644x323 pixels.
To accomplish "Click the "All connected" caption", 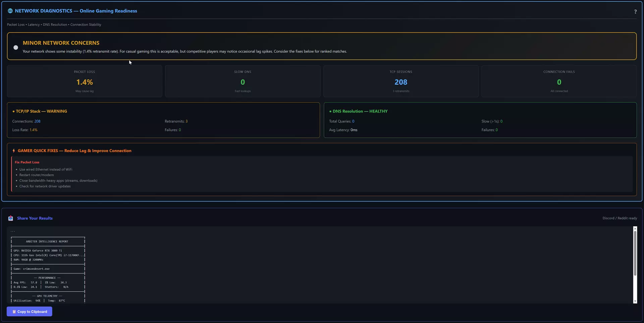I will coord(559,91).
